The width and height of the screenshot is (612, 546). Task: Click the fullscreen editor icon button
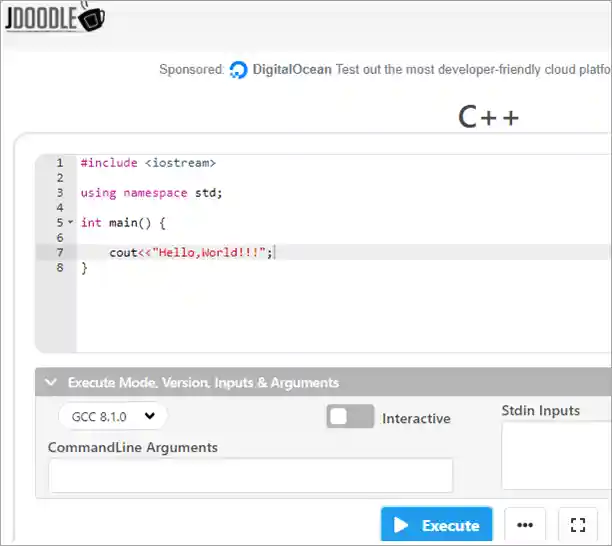tap(577, 524)
